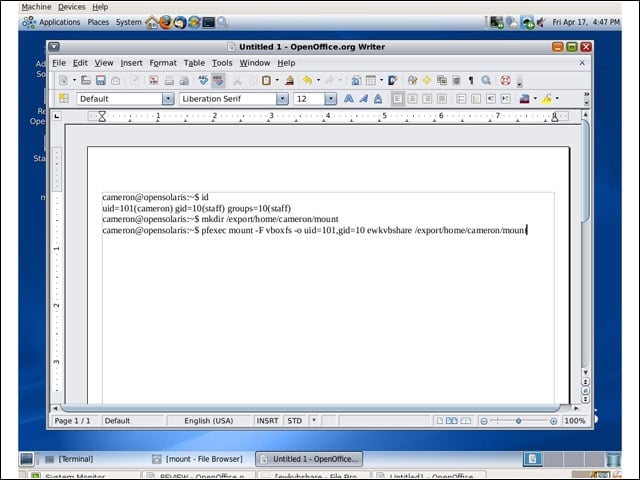Viewport: 640px width, 480px height.
Task: Open Page Preview icon
Action: (184, 80)
